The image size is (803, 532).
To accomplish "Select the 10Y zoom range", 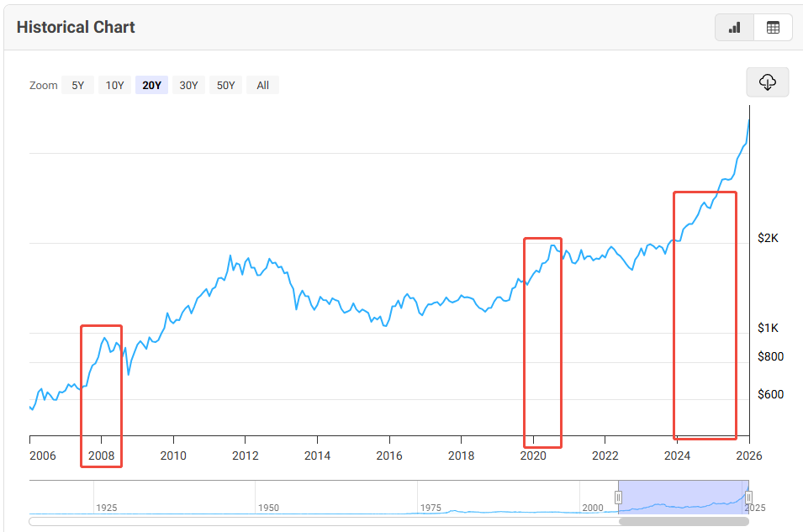I will tap(114, 85).
